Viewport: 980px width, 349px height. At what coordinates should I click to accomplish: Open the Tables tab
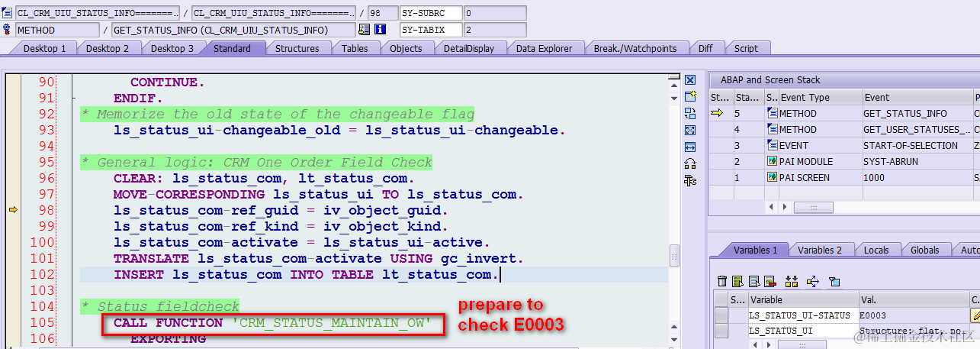(x=355, y=48)
